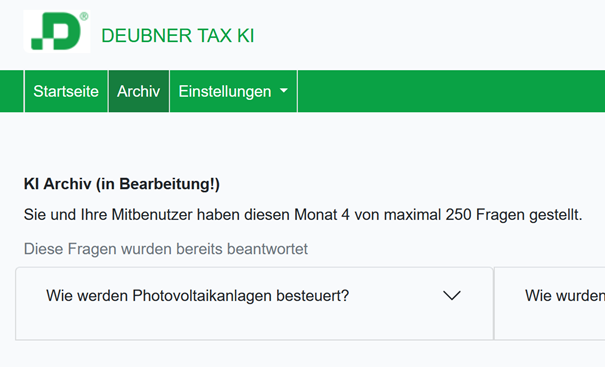Click the monthly question usage text
This screenshot has height=367, width=605.
coord(303,215)
